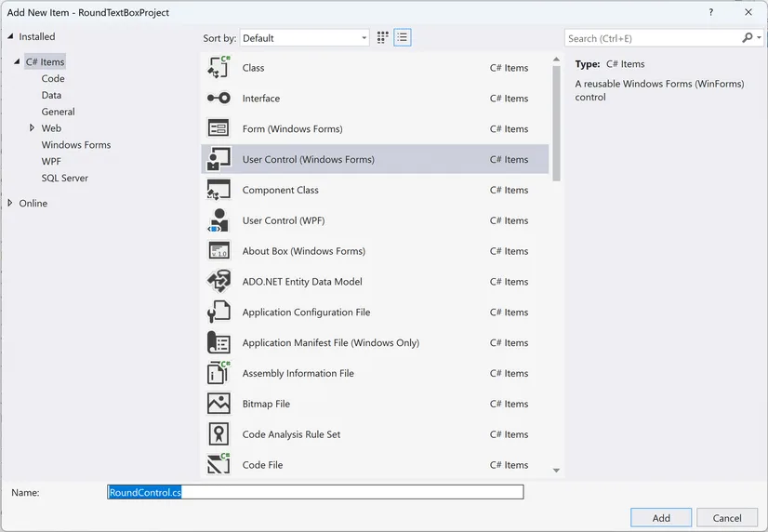Click the Component Class template icon

(x=218, y=190)
